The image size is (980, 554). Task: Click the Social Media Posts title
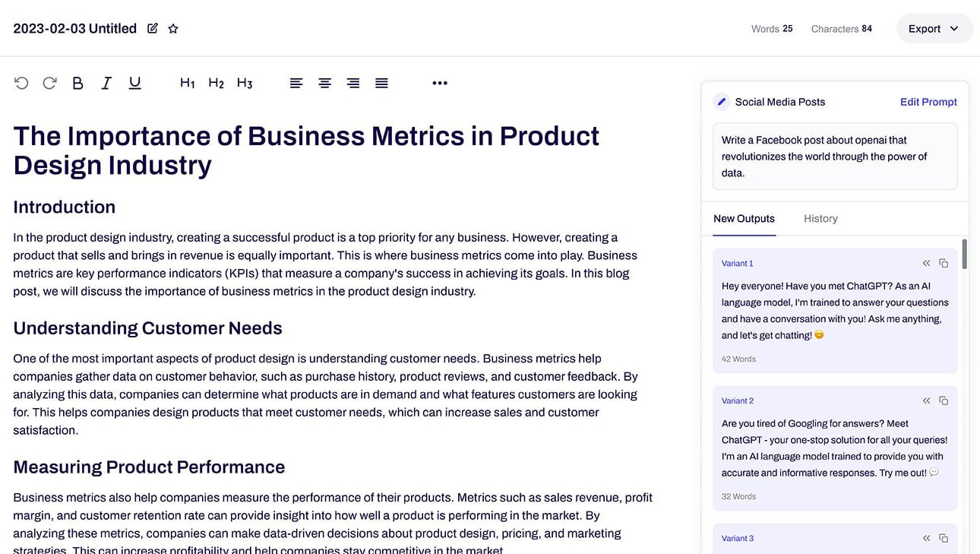(x=780, y=102)
